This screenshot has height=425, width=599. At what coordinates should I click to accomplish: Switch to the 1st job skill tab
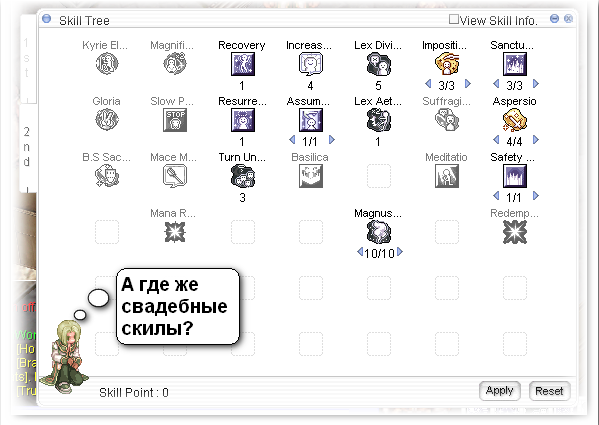(x=28, y=58)
